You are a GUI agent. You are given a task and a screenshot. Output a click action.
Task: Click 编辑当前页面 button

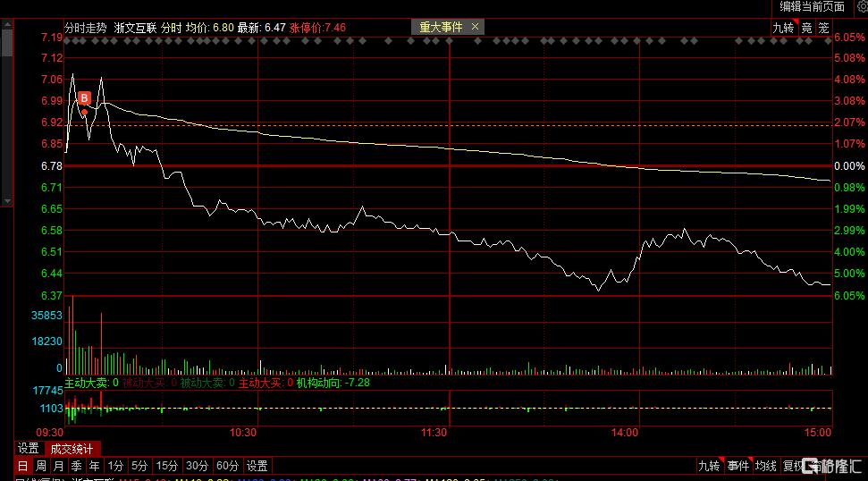pos(812,6)
